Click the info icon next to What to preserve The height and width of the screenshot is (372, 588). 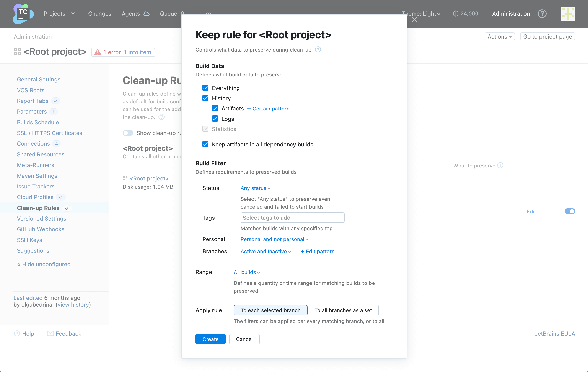click(500, 166)
